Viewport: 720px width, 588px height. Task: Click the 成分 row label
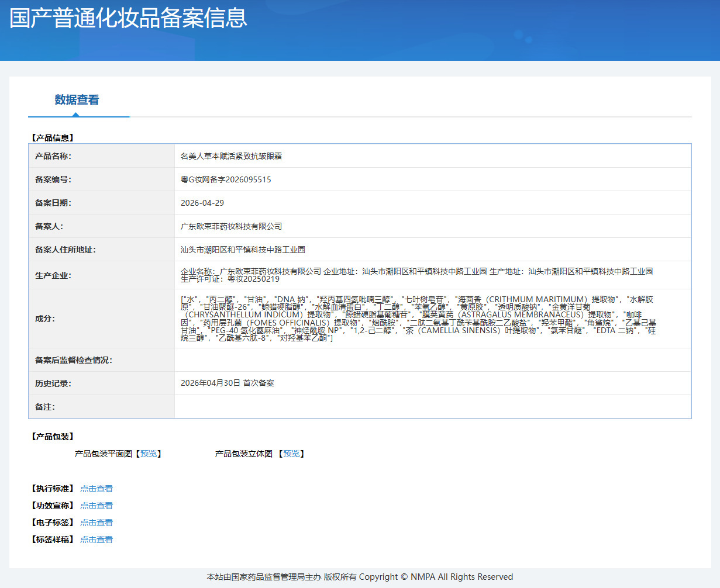pos(45,319)
